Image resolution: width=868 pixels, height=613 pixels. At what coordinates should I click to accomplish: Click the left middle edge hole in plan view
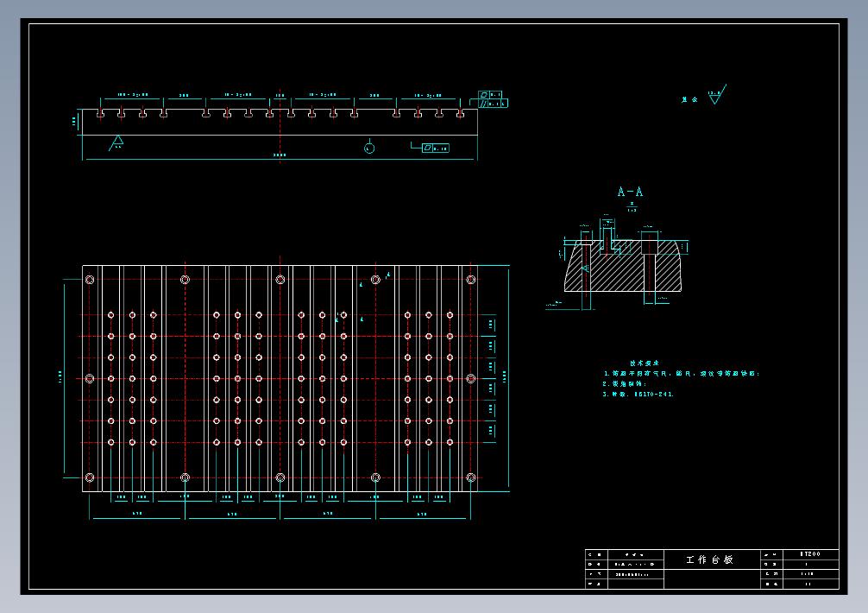pyautogui.click(x=90, y=378)
